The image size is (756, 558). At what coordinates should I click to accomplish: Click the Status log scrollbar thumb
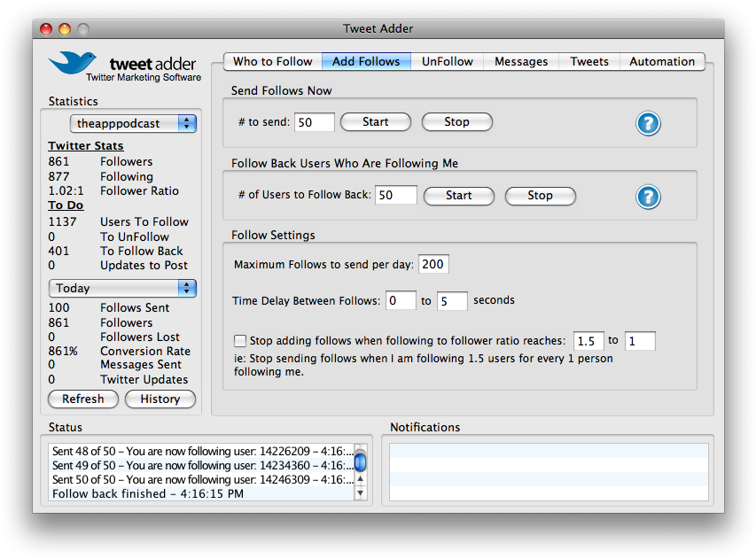360,462
